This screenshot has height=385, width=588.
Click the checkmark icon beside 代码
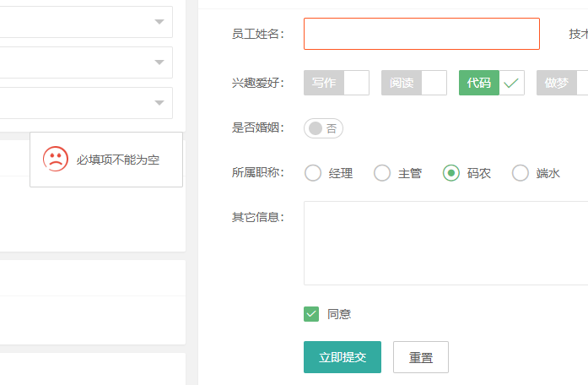[x=512, y=83]
